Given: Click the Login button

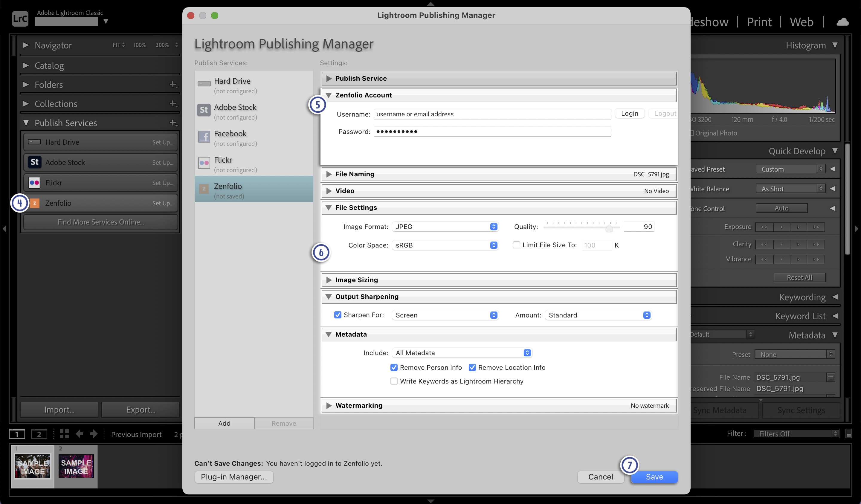Looking at the screenshot, I should tap(629, 113).
